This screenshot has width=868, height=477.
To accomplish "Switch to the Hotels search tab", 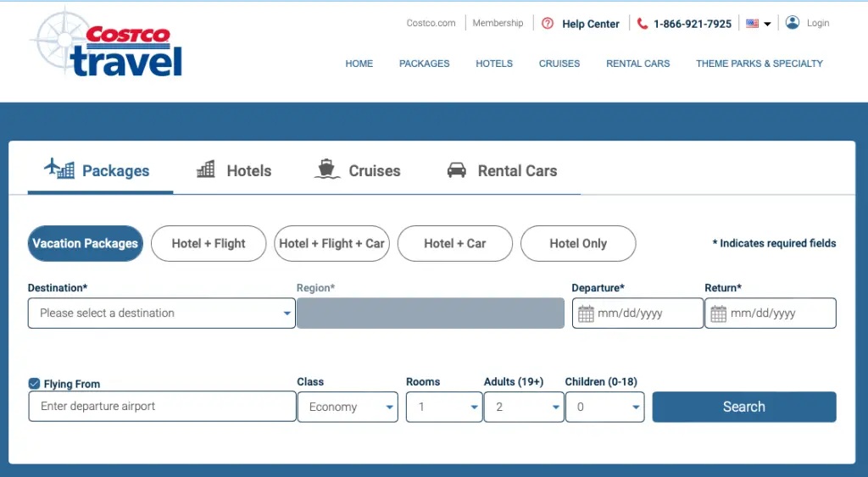I will pos(234,170).
